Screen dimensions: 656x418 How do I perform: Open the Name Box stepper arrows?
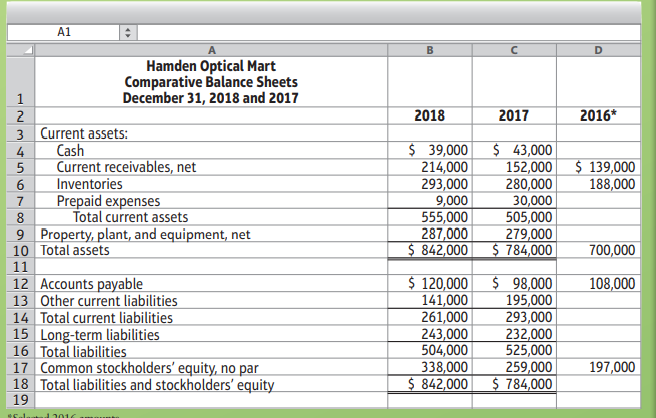pyautogui.click(x=128, y=32)
